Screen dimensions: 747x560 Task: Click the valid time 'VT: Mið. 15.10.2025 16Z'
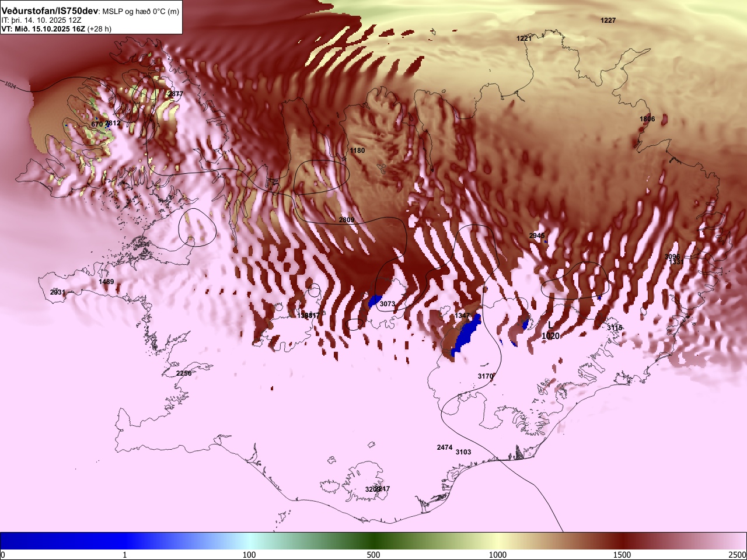click(x=43, y=29)
